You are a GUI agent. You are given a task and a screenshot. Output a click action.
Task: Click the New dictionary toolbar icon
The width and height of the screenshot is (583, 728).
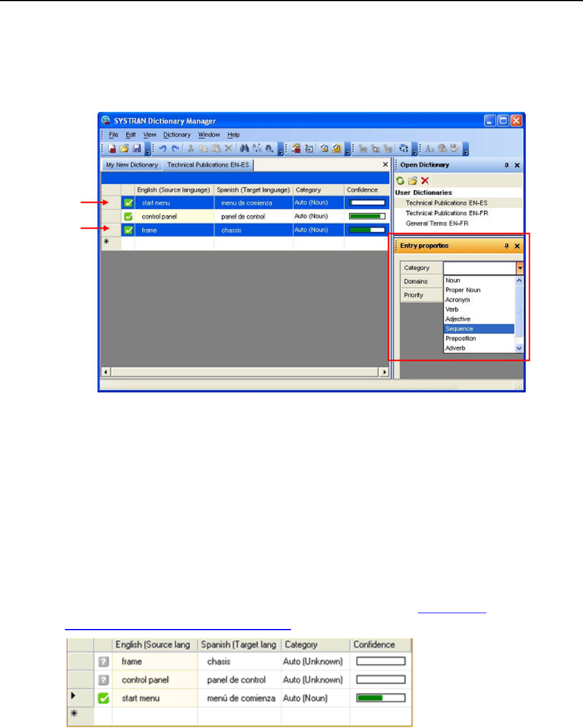[112, 149]
